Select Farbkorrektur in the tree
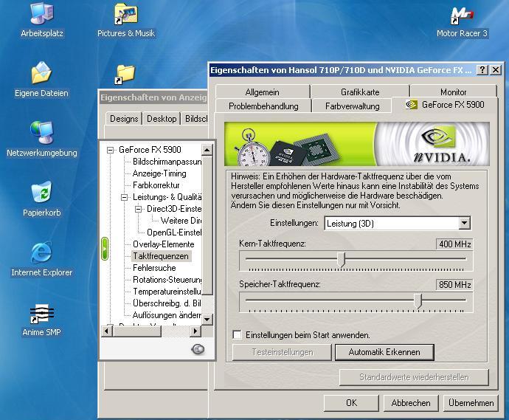509x420 pixels. coord(156,185)
